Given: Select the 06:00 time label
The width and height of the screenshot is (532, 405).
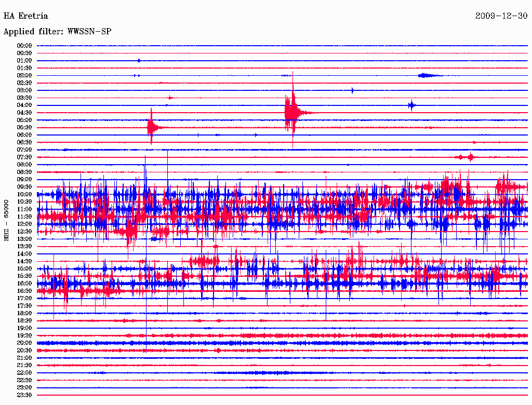Looking at the screenshot, I should point(24,135).
